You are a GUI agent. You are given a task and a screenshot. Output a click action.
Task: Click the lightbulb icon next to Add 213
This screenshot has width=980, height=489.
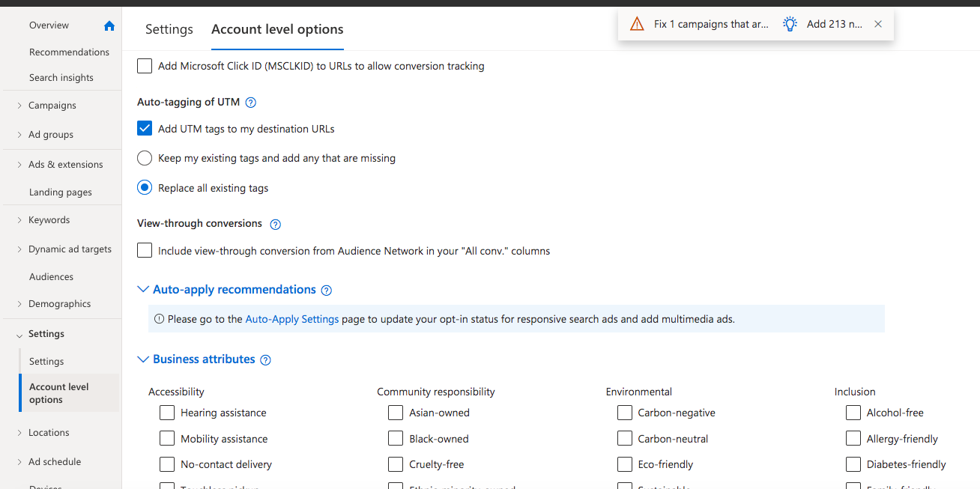pos(789,23)
